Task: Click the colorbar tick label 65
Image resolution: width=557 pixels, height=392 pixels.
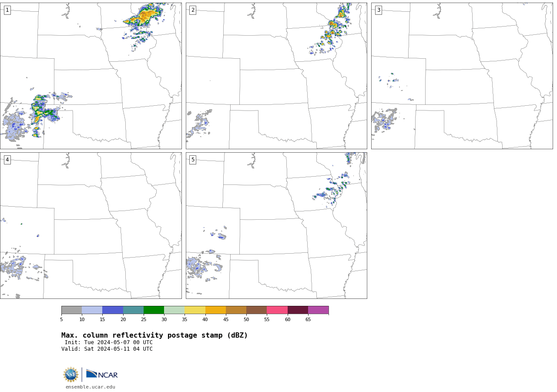Action: click(x=308, y=320)
